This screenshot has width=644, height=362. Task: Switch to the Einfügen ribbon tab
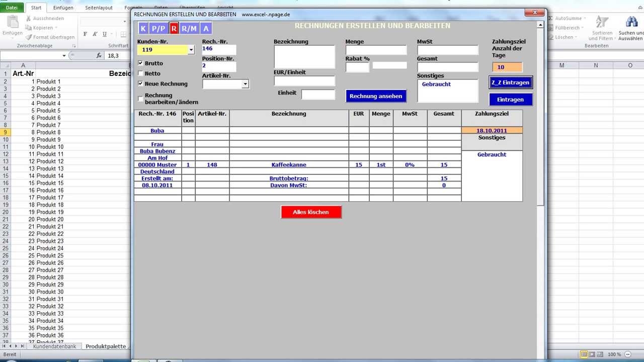(63, 8)
